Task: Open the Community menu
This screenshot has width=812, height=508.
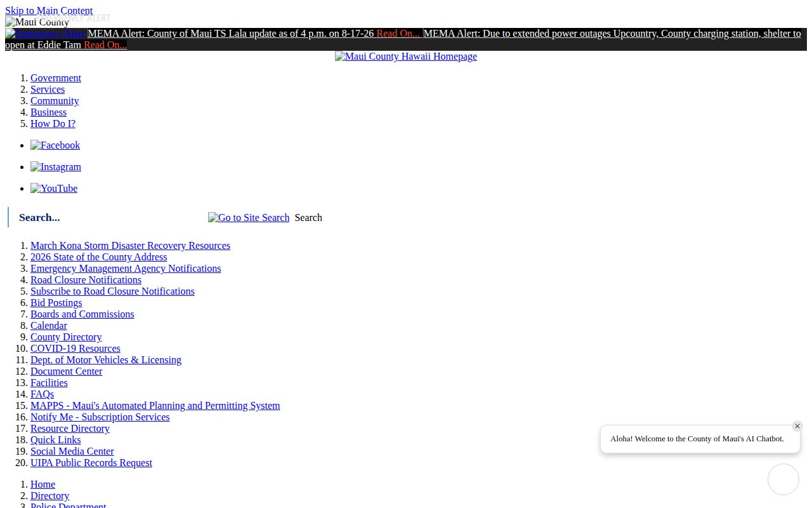Action: coord(55,101)
